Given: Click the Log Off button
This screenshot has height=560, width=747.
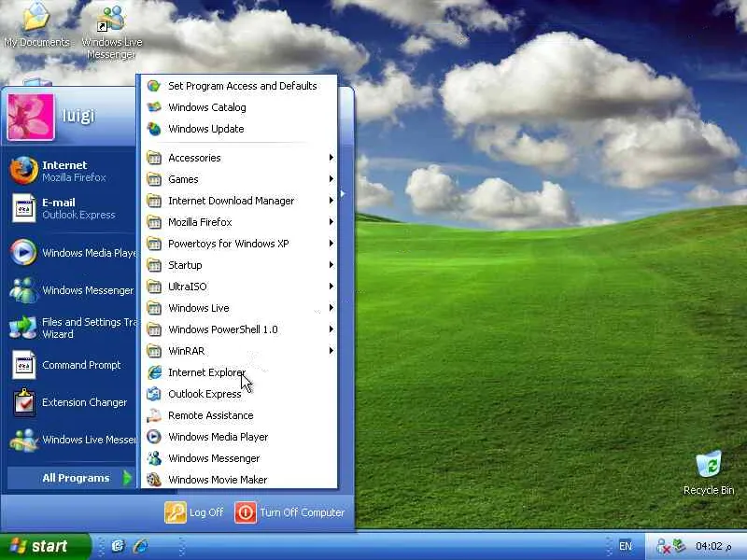Looking at the screenshot, I should 194,512.
